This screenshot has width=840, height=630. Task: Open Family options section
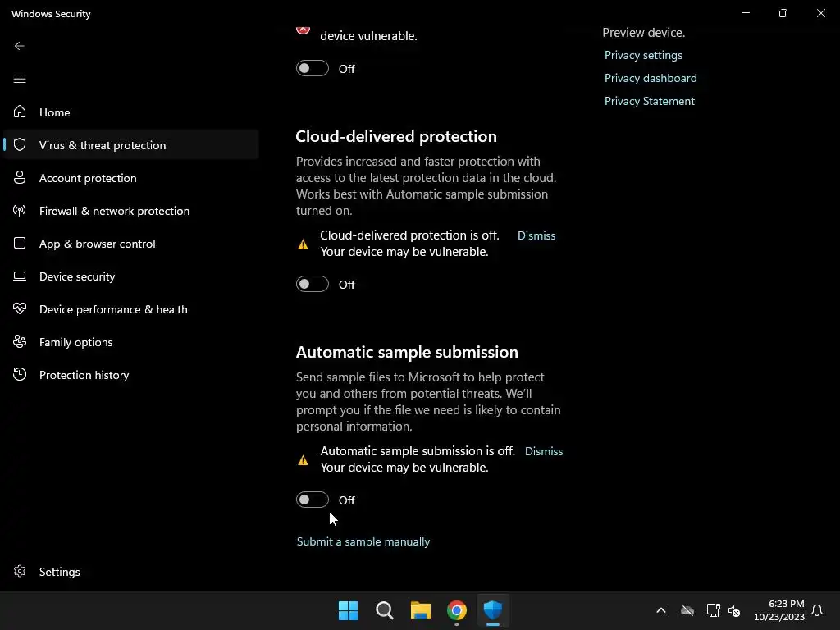[131, 342]
